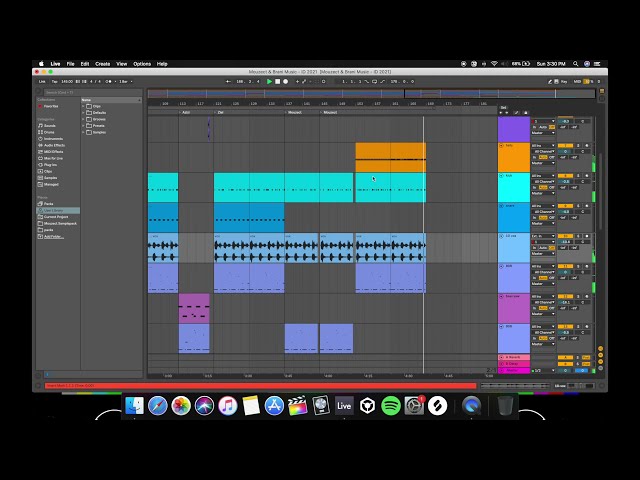Image resolution: width=640 pixels, height=480 pixels.
Task: Select MIDI Effects category in browser
Action: point(53,152)
